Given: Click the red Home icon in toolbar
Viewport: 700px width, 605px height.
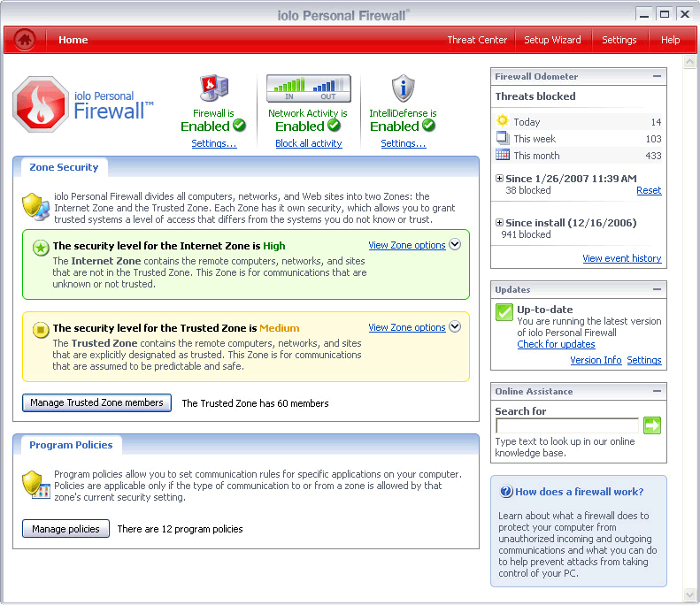Looking at the screenshot, I should (x=25, y=40).
